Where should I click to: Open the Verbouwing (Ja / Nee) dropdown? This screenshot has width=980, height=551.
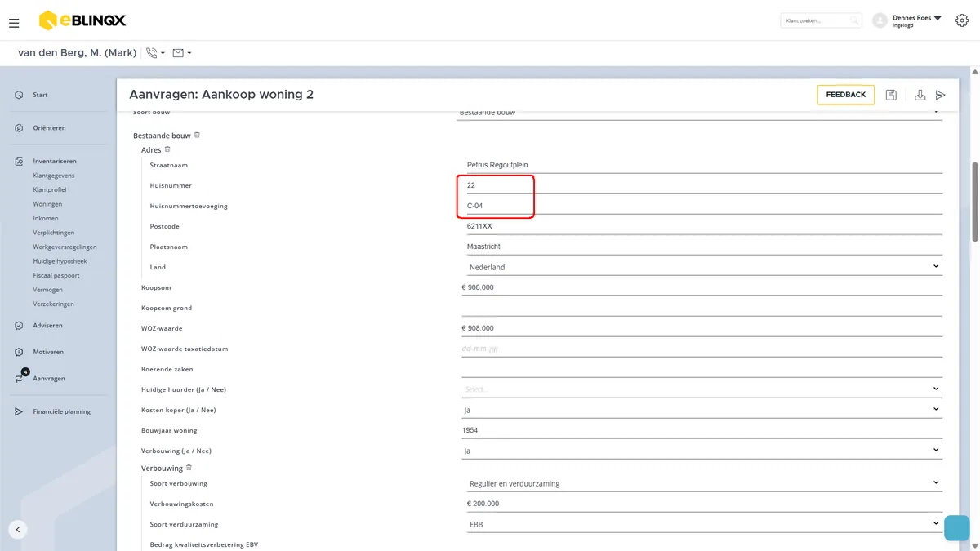702,451
